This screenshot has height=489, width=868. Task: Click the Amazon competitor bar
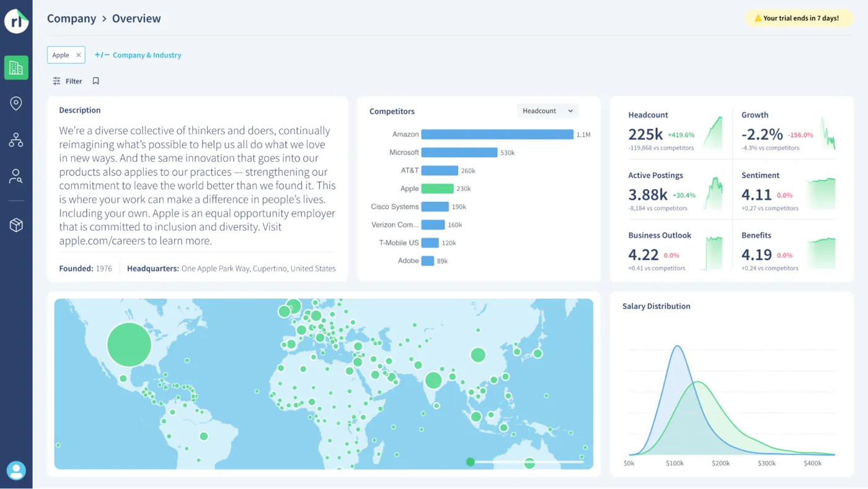pyautogui.click(x=497, y=134)
